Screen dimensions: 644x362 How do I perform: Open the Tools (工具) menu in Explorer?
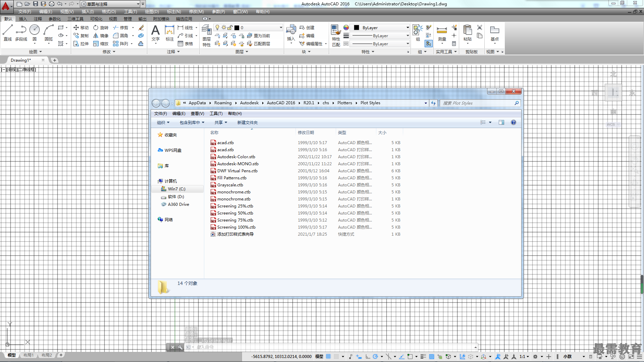pyautogui.click(x=216, y=113)
